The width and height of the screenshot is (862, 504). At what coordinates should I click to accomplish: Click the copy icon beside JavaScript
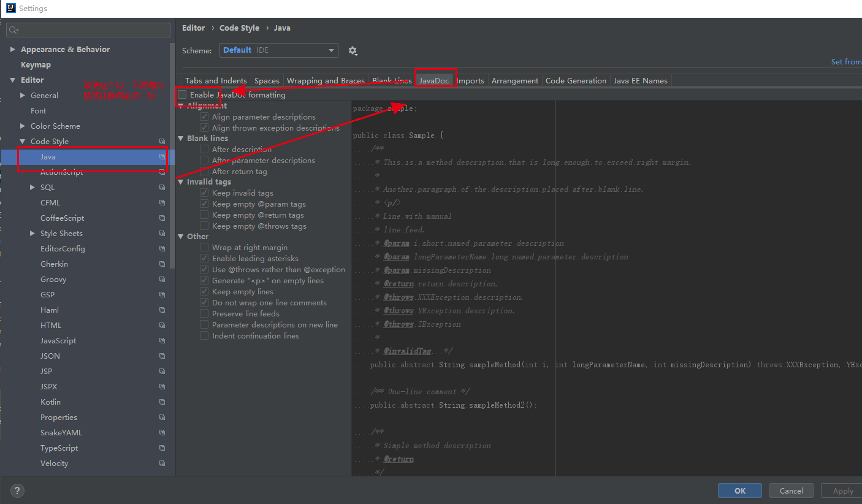click(x=162, y=341)
